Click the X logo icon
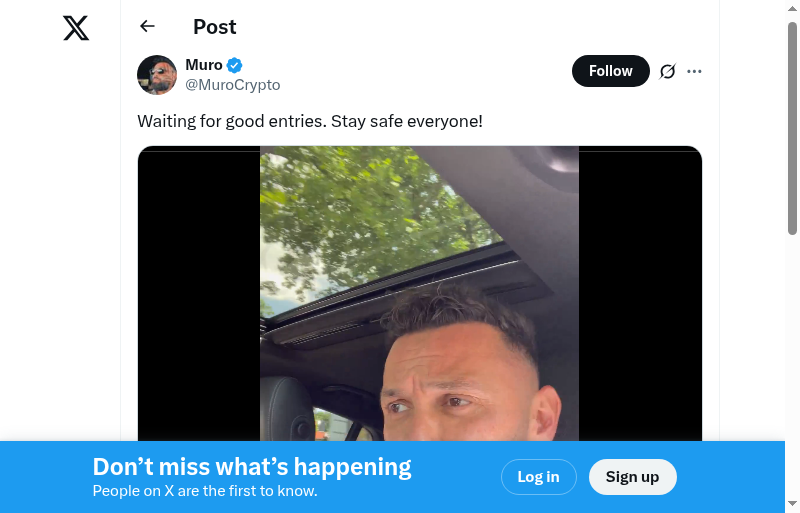Image resolution: width=800 pixels, height=513 pixels. [x=76, y=28]
